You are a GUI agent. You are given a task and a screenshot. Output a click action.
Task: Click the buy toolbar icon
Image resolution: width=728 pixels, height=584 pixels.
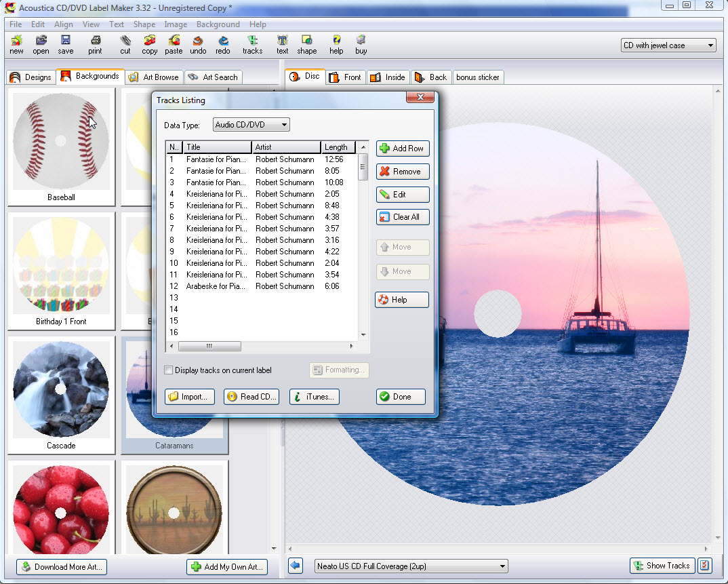[x=361, y=45]
